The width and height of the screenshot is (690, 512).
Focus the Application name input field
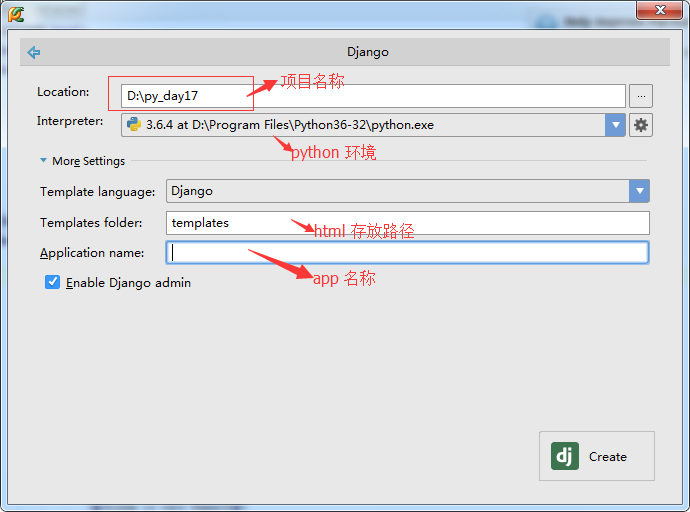pyautogui.click(x=407, y=252)
